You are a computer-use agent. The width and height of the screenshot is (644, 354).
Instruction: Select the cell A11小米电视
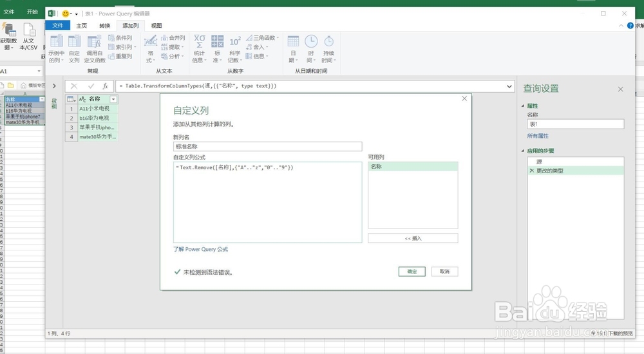pos(97,108)
